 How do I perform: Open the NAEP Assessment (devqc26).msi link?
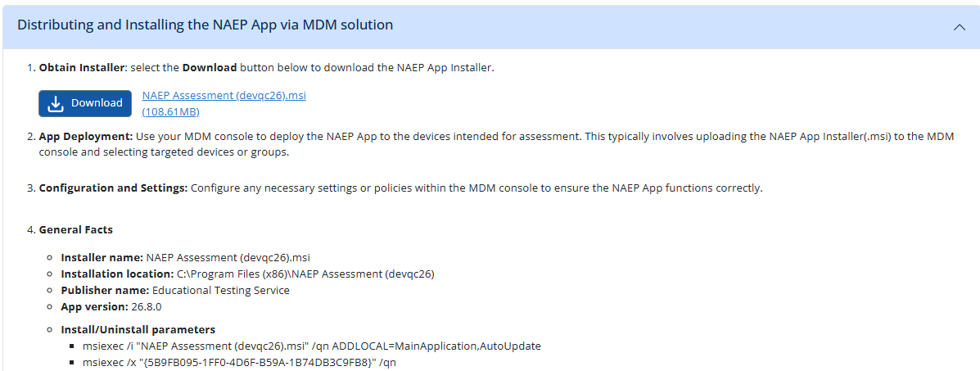pos(224,96)
